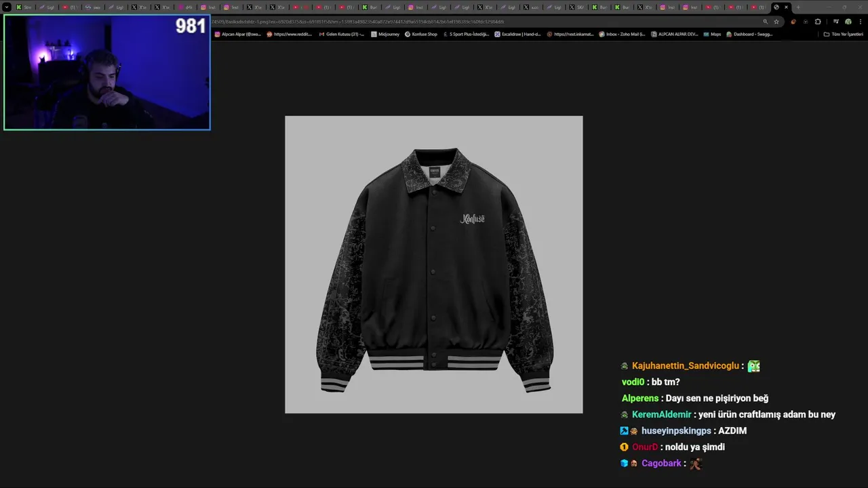Click username Kajuhanettin_Sandvicoglu in chat
868x488 pixels.
pos(686,366)
